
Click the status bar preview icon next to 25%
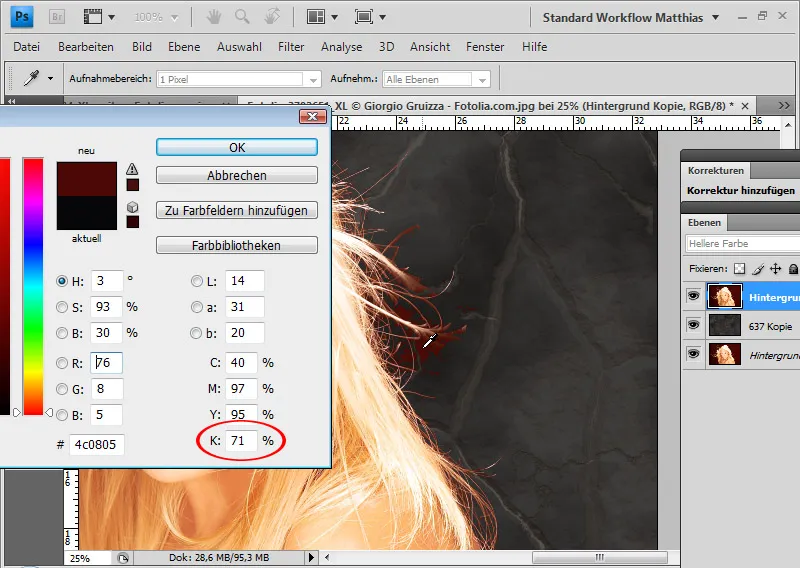pos(122,558)
